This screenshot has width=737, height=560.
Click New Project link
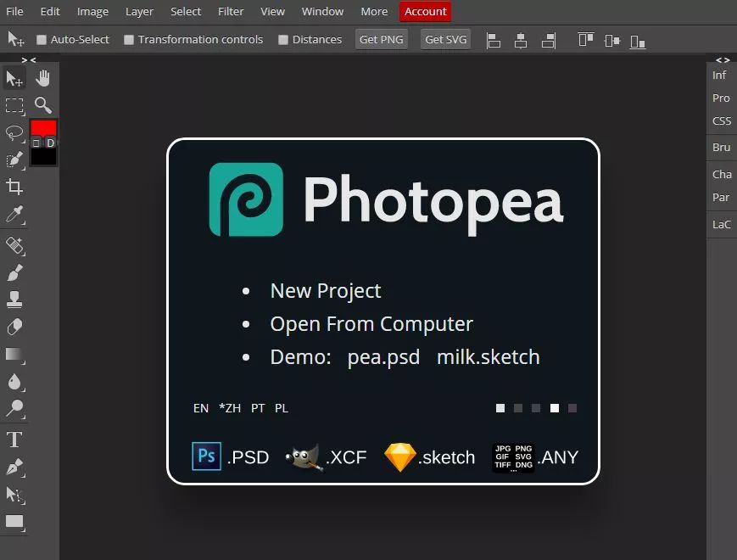click(x=326, y=291)
